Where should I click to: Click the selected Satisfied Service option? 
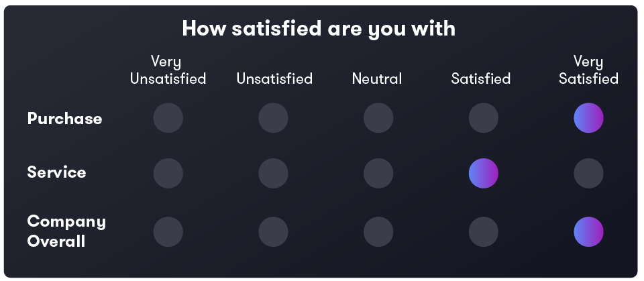(x=484, y=174)
